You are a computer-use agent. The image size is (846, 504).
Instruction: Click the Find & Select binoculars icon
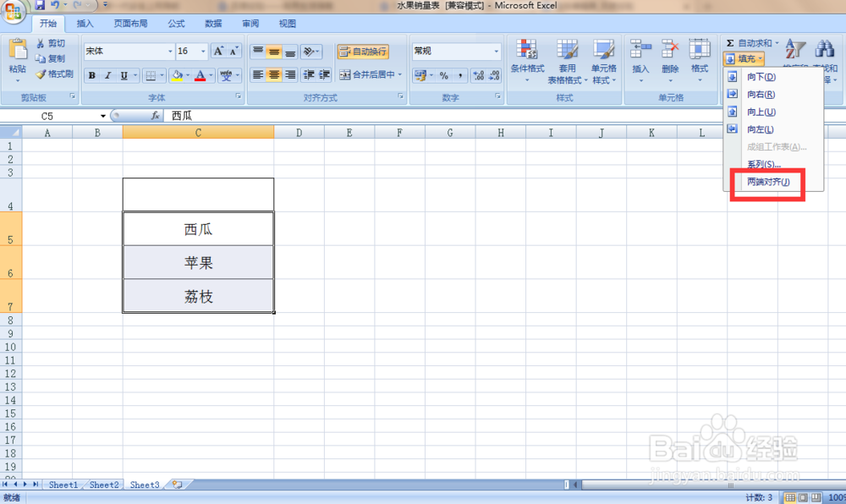[824, 49]
